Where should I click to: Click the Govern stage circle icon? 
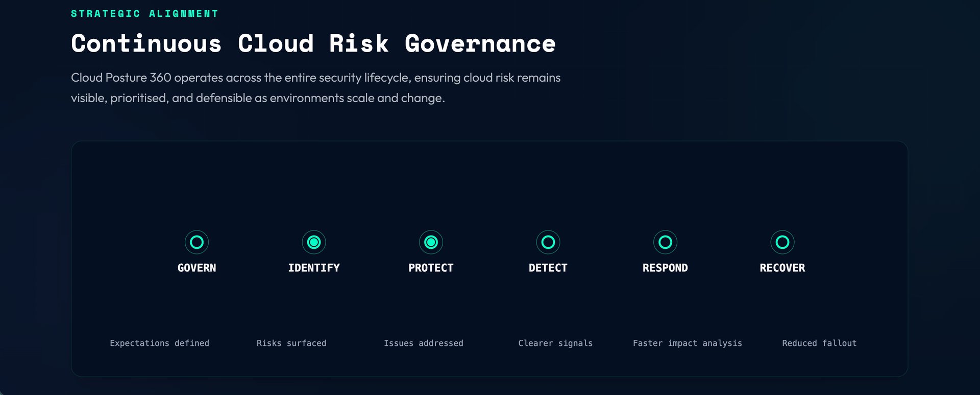click(197, 242)
